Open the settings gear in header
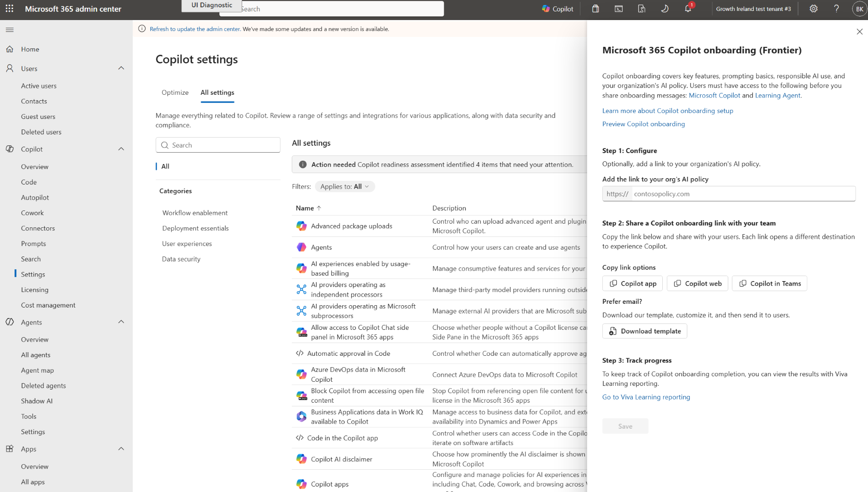This screenshot has width=868, height=492. tap(813, 9)
